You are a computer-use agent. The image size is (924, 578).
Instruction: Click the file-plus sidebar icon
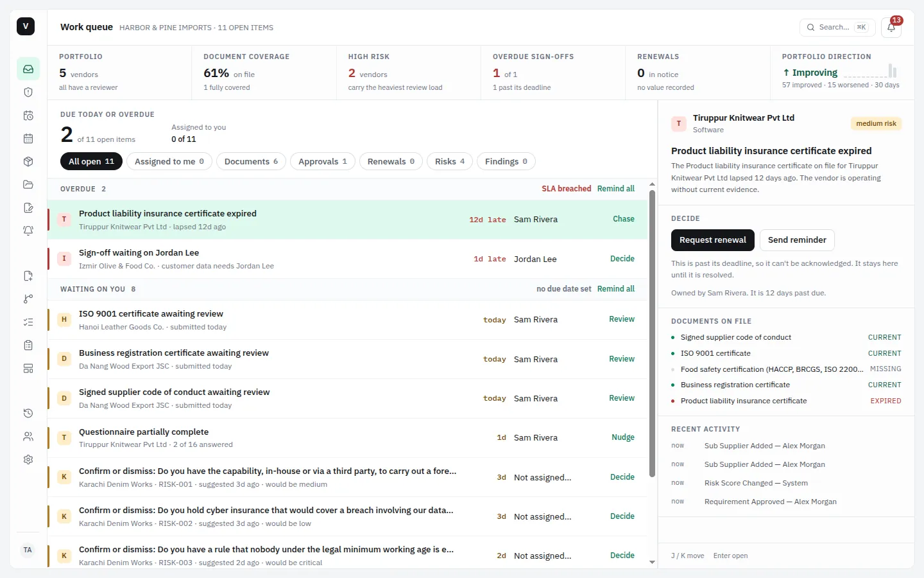[x=28, y=276]
